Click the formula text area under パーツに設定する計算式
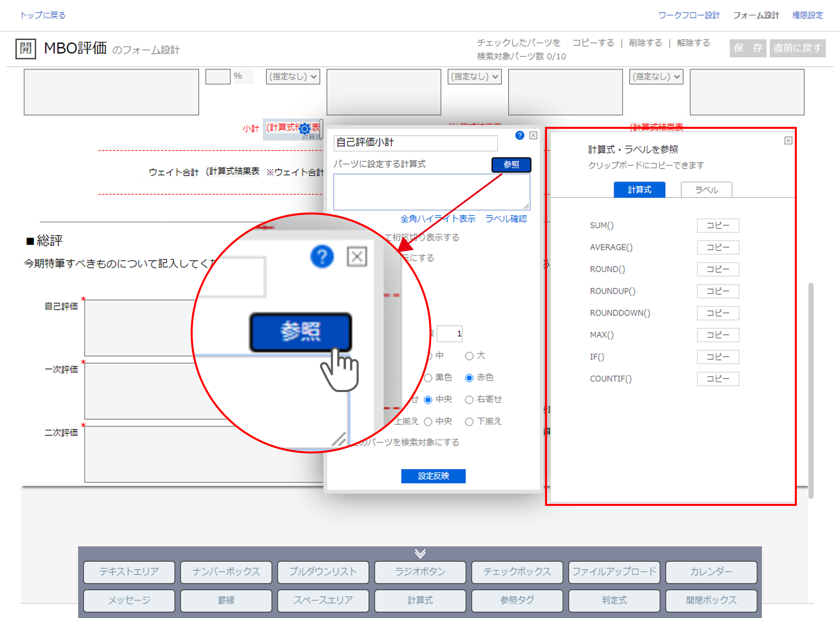Screen dimensions: 840x618 coord(432,192)
